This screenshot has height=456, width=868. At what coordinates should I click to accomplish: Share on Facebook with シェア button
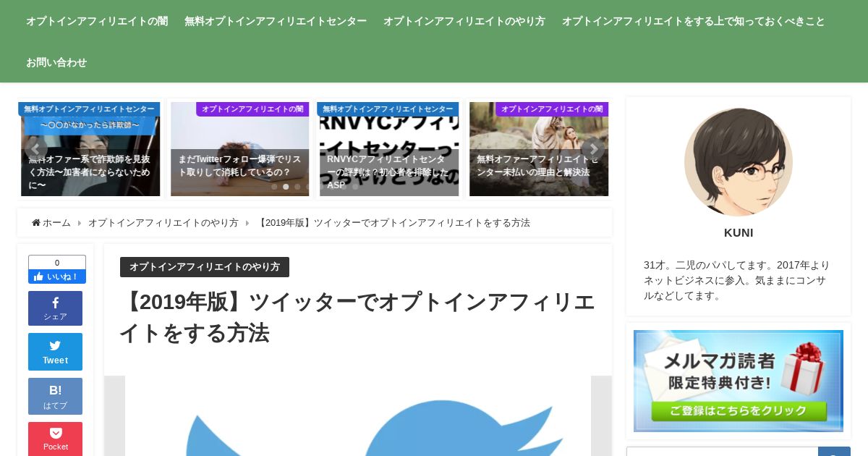click(55, 308)
